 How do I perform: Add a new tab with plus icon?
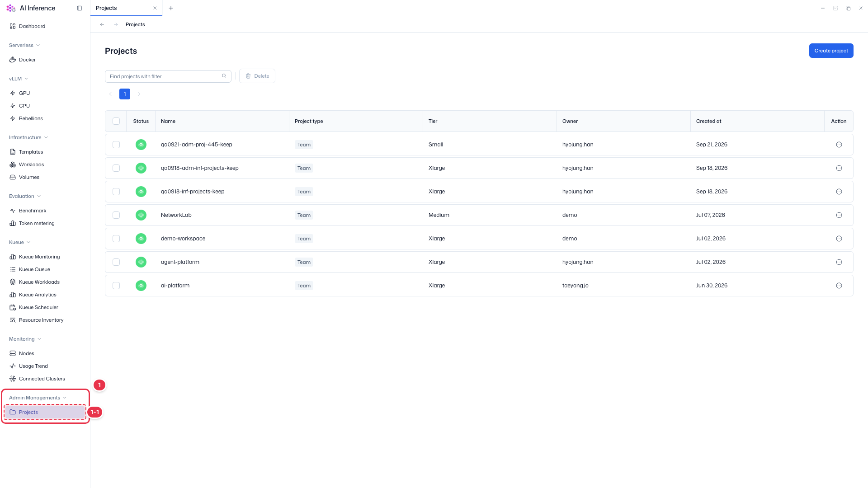[x=171, y=8]
